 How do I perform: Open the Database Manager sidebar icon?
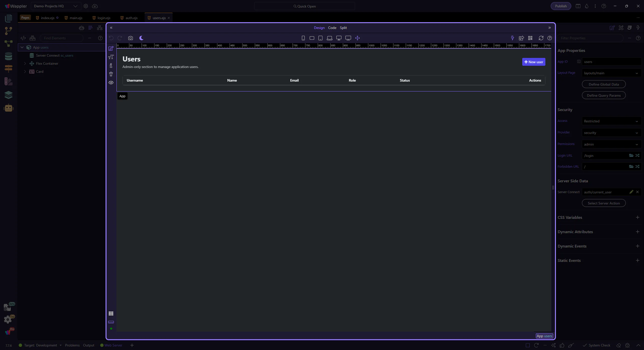coord(9,56)
